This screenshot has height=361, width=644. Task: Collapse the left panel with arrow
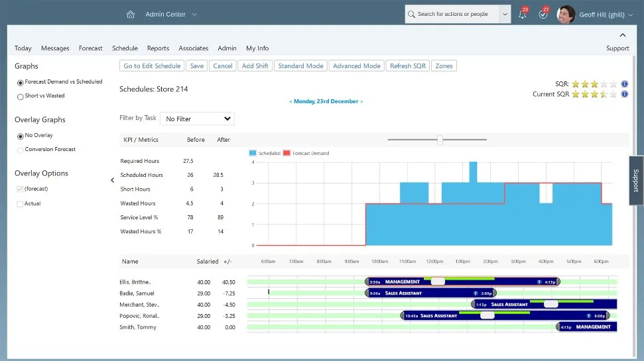(x=112, y=180)
